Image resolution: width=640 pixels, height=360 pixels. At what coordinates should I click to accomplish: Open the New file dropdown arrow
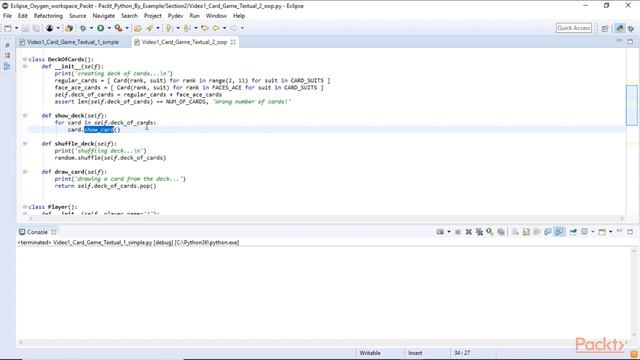pos(16,28)
